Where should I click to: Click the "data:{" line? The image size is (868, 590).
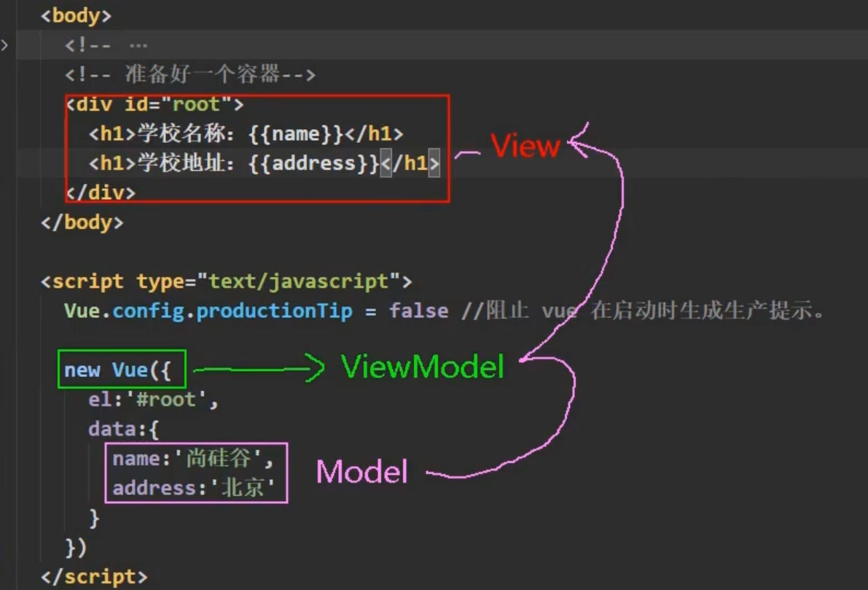[x=123, y=429]
